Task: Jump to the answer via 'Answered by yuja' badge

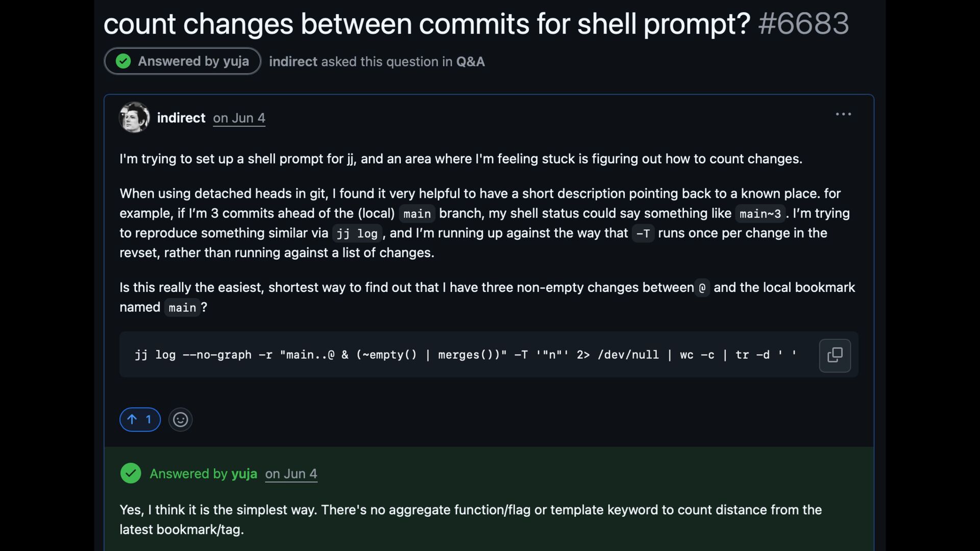Action: pyautogui.click(x=183, y=61)
